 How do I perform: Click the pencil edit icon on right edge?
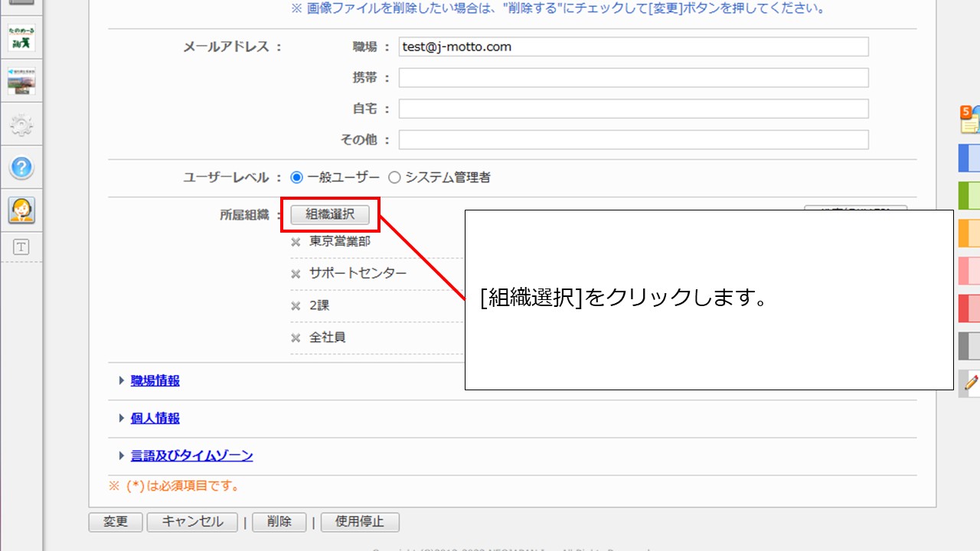coord(971,382)
